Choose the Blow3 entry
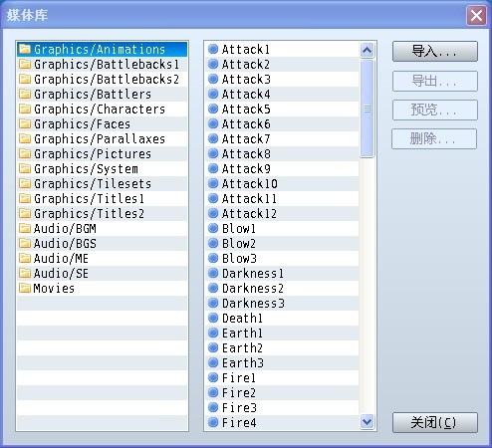 (282, 258)
